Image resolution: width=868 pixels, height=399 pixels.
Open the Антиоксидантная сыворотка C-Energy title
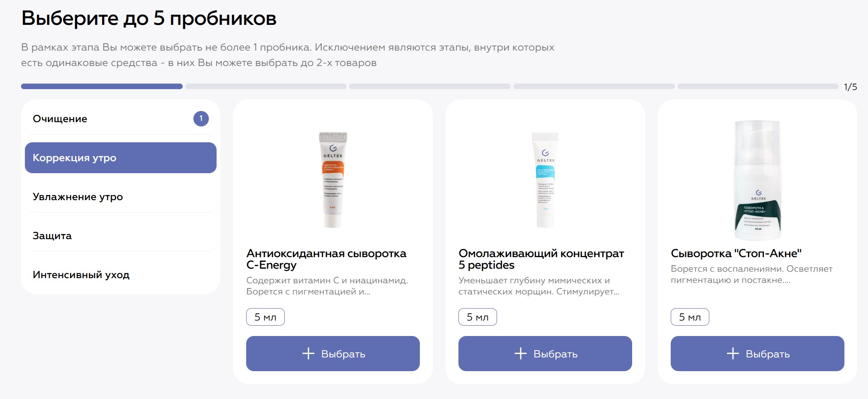[326, 259]
